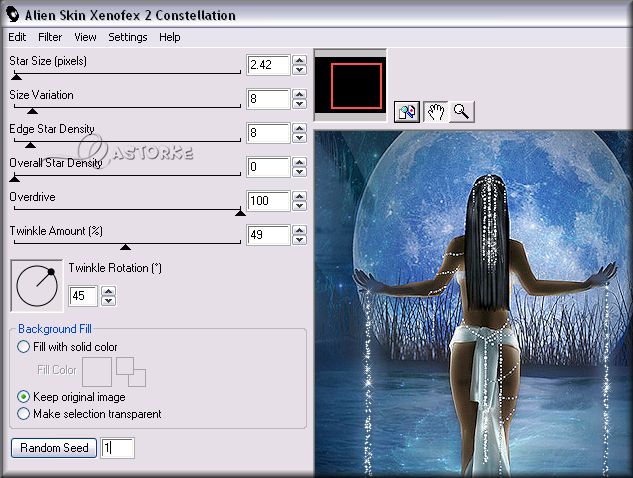Click the navigator thumbnail red frame
Viewport: 633px width, 478px height.
[356, 86]
